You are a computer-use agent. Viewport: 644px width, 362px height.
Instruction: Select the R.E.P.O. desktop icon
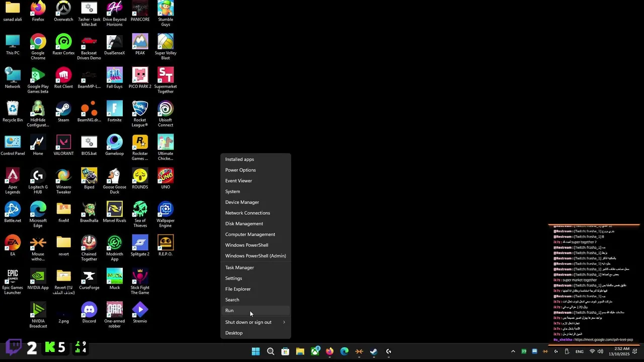[x=166, y=246]
